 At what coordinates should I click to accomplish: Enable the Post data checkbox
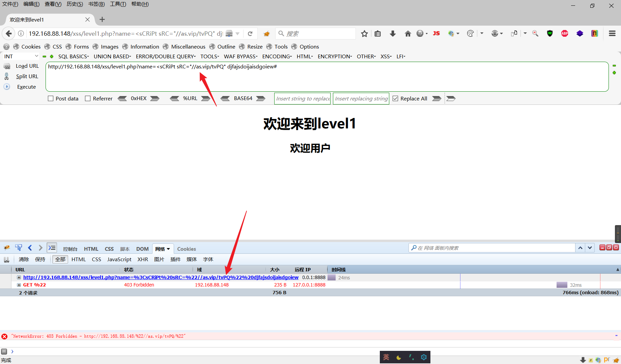click(x=51, y=98)
